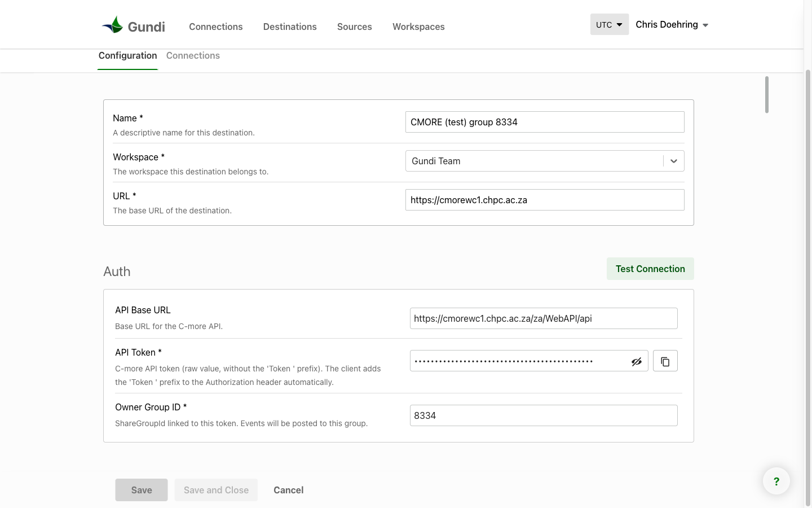This screenshot has height=508, width=812.
Task: Click 'The base URL of the destination.' text
Action: 172,211
